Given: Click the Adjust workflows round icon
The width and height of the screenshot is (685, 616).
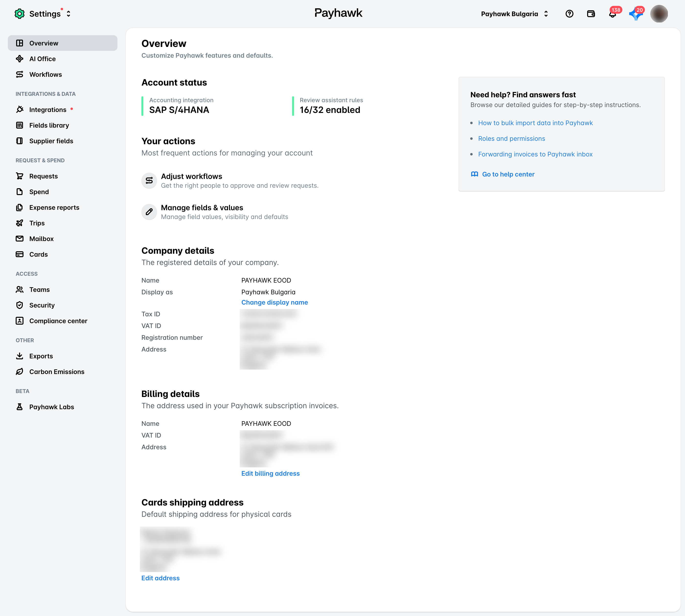Looking at the screenshot, I should pyautogui.click(x=149, y=180).
